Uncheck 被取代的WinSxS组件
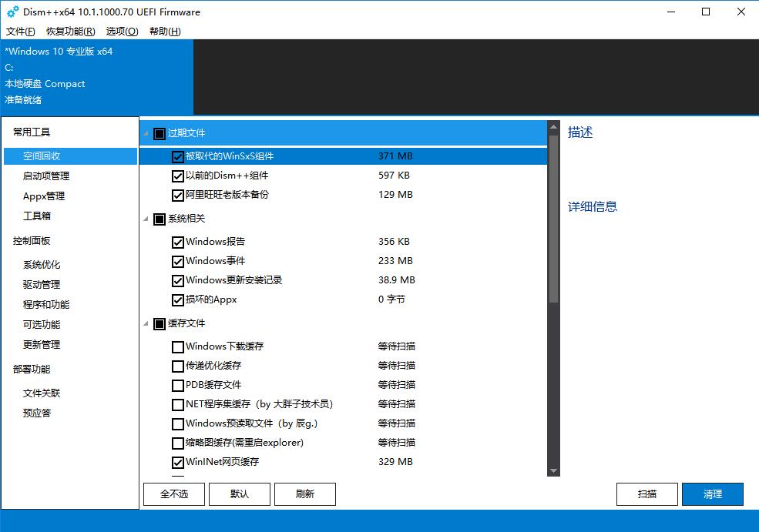Image resolution: width=759 pixels, height=532 pixels. tap(177, 156)
